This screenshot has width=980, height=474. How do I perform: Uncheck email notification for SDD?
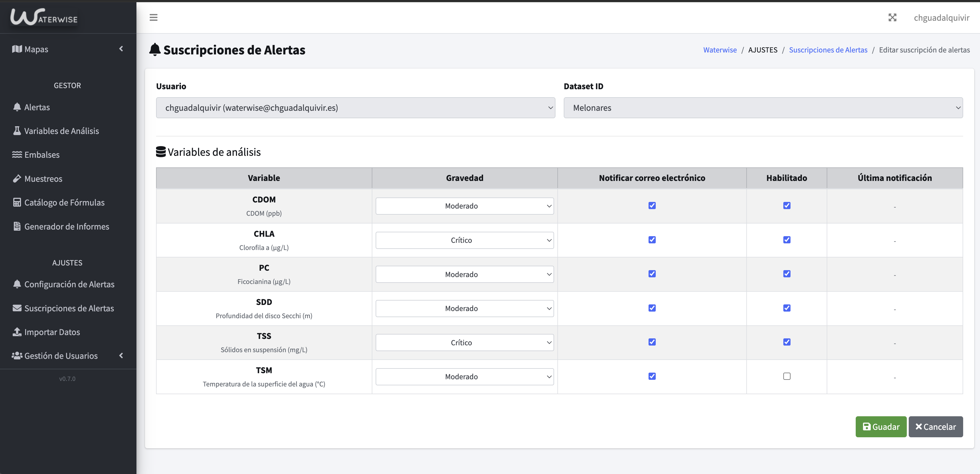pos(652,308)
